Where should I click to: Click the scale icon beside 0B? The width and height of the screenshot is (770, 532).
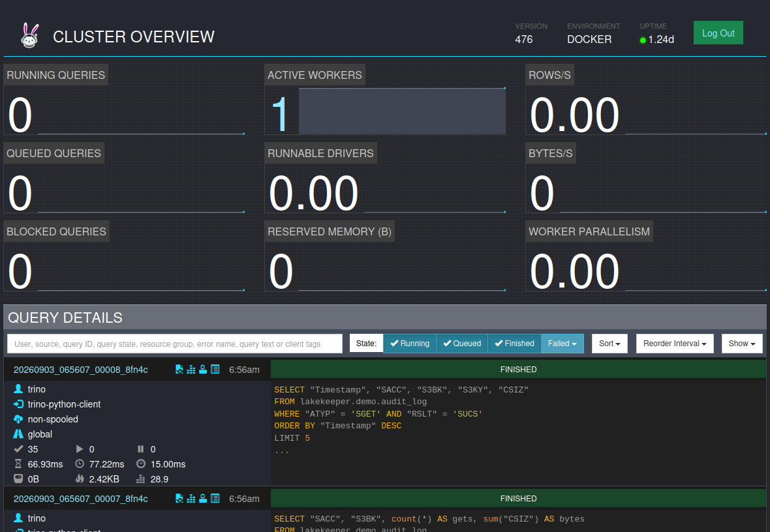18,479
